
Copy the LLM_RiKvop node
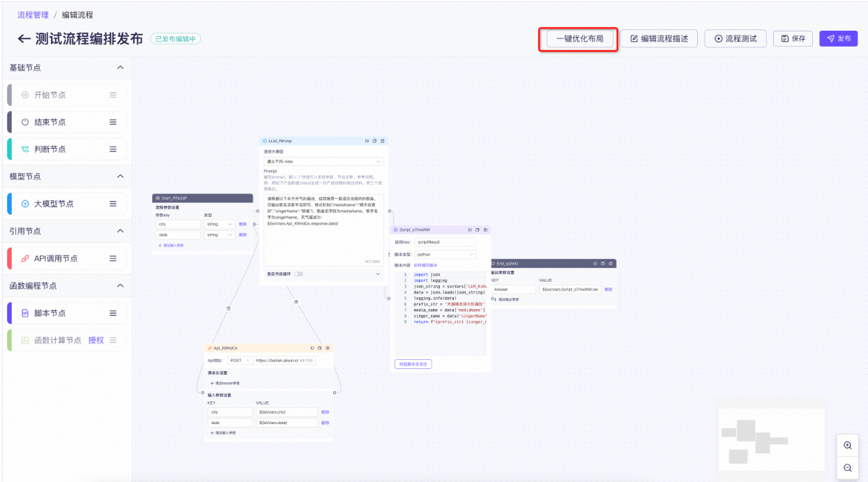point(374,141)
